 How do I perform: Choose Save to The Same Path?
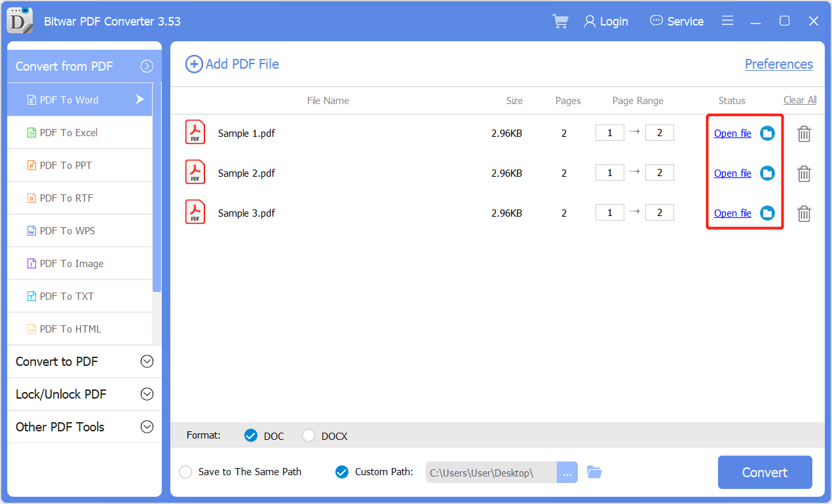(x=186, y=472)
